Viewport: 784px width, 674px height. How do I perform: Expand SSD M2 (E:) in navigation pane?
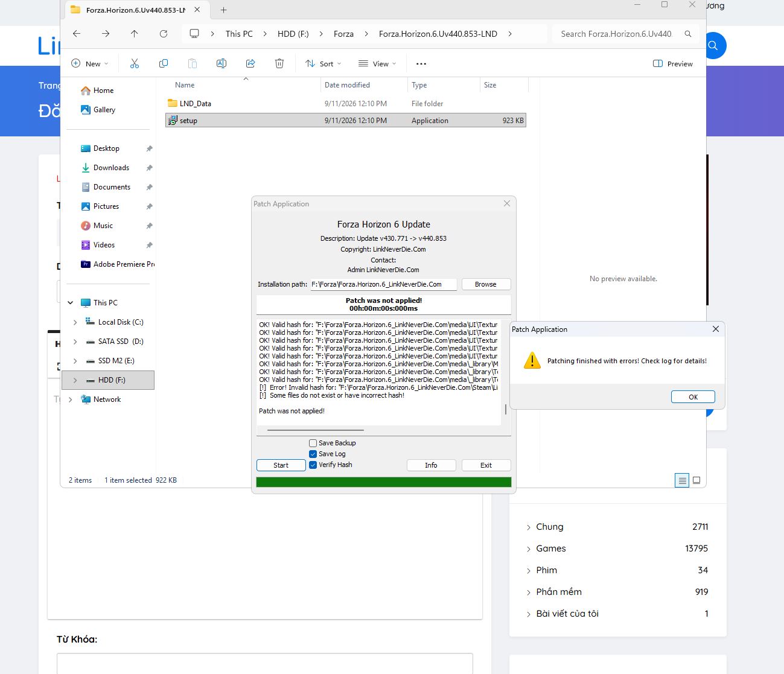(x=75, y=361)
